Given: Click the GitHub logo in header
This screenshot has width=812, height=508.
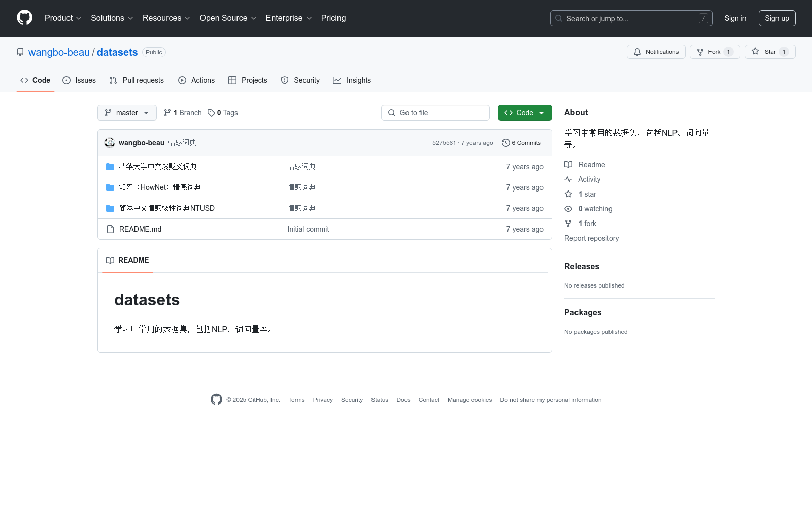Looking at the screenshot, I should [x=24, y=18].
